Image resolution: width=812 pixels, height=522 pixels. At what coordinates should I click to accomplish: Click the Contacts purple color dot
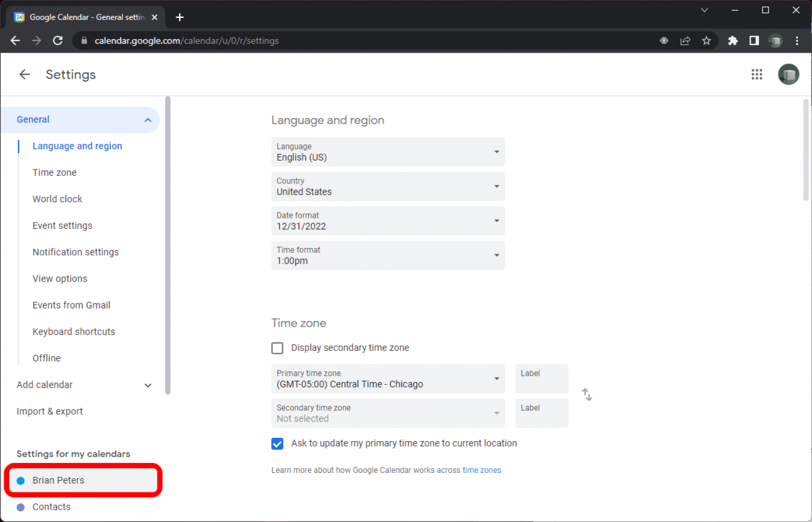[21, 507]
